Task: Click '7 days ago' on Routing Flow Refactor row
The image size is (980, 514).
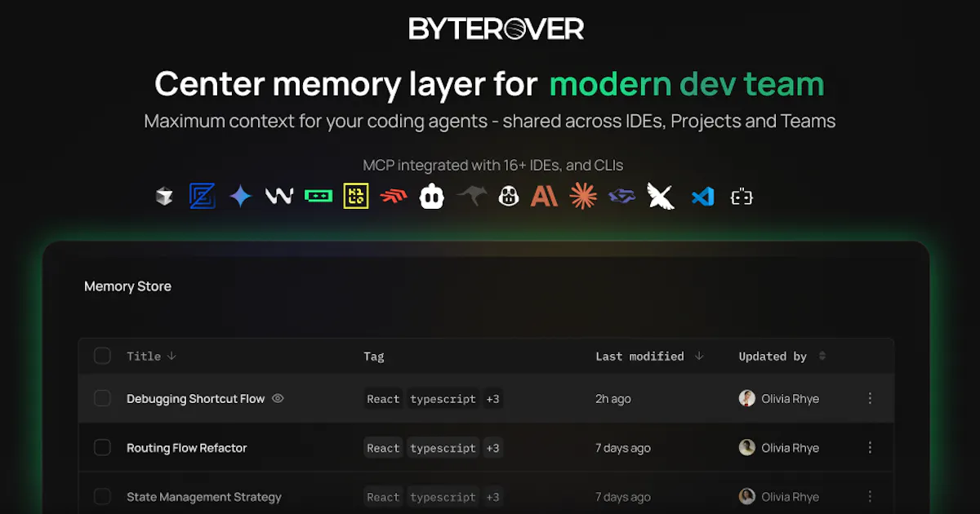Action: [623, 448]
